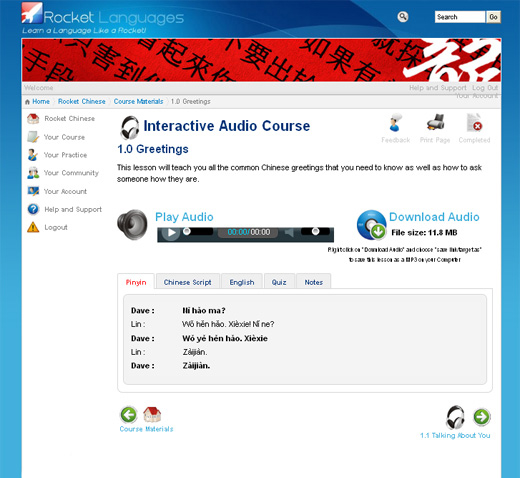Click the speaker icon next to Play Audio
This screenshot has width=520, height=478.
point(132,224)
